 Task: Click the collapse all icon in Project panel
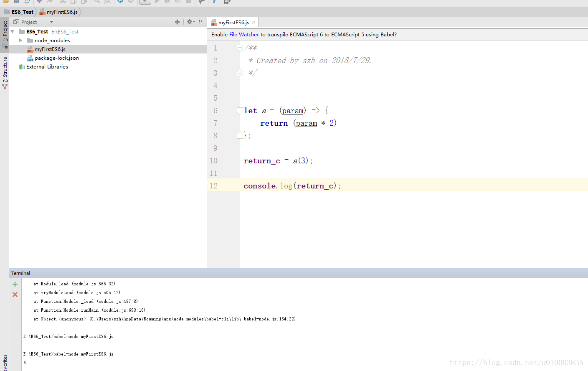177,22
